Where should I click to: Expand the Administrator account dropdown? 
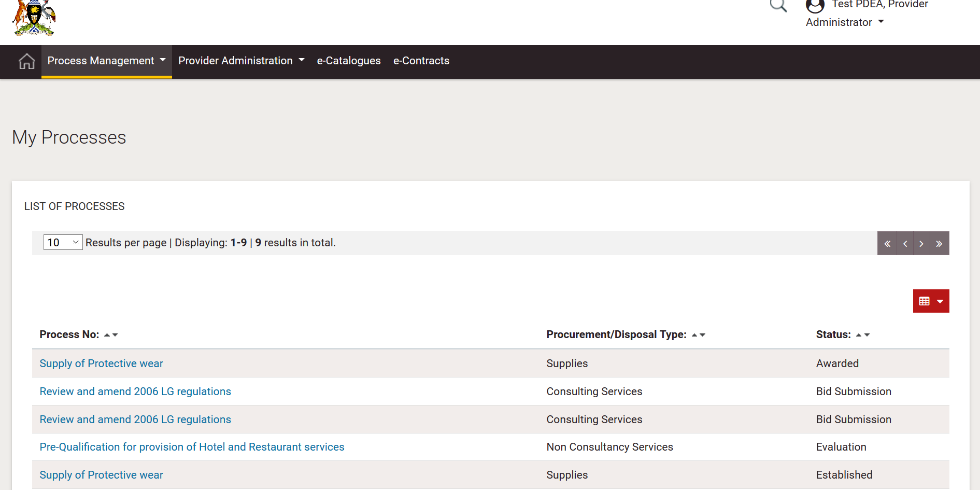pos(845,22)
